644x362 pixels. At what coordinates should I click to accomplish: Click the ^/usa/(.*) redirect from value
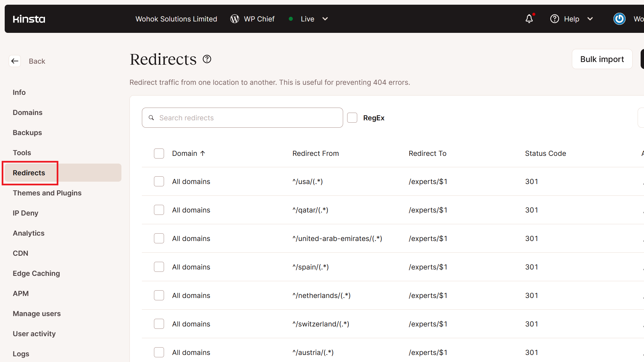[x=308, y=181]
